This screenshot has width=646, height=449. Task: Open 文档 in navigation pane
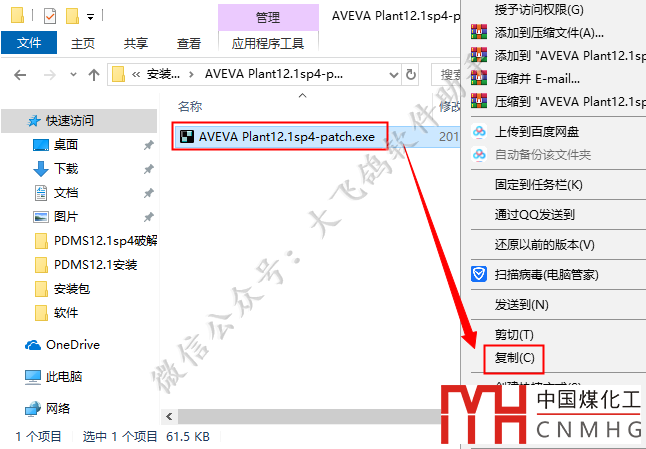coord(66,192)
